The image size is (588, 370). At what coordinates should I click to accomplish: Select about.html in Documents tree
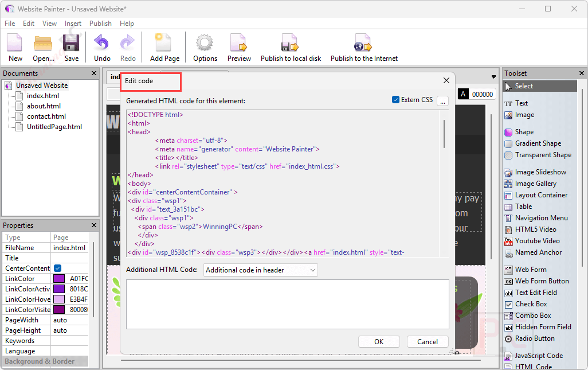coord(44,106)
